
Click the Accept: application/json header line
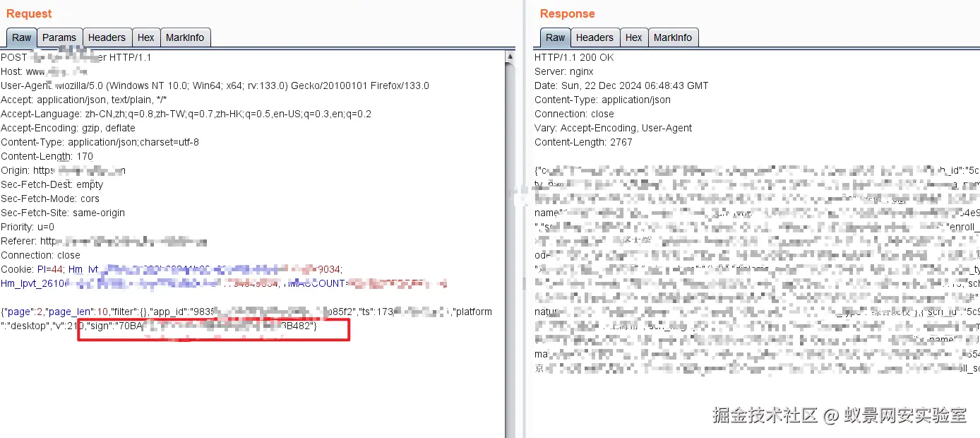point(83,100)
